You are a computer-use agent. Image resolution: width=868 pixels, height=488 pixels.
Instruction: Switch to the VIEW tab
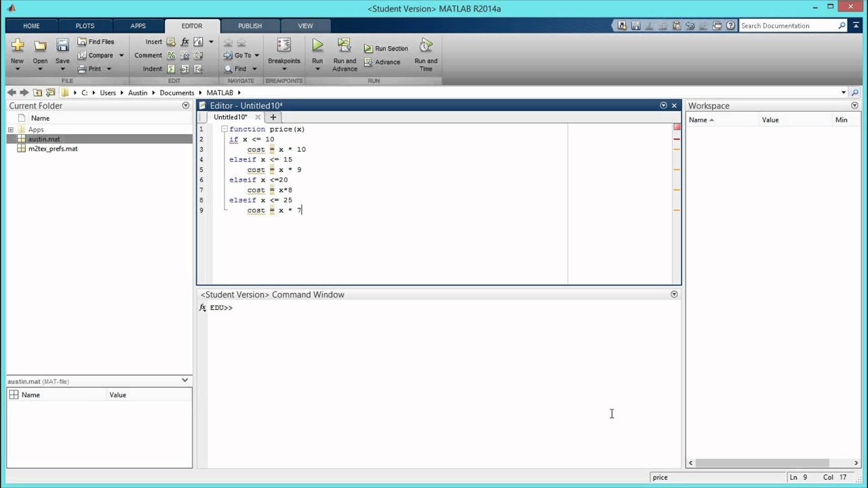tap(305, 26)
